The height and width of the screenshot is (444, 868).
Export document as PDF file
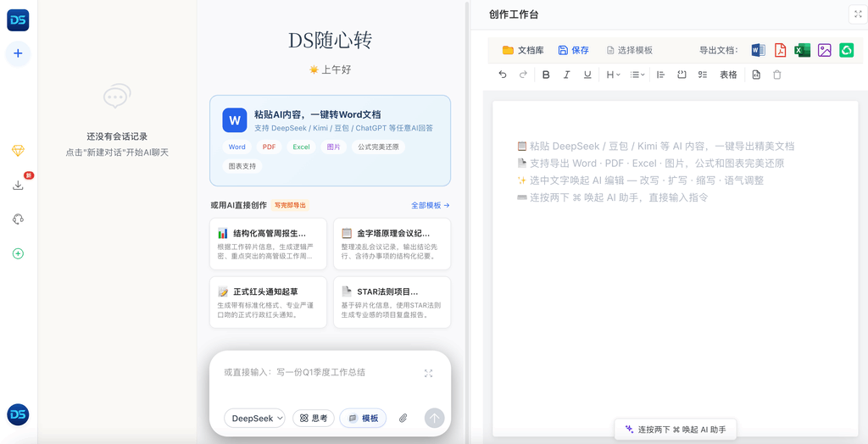pos(780,50)
